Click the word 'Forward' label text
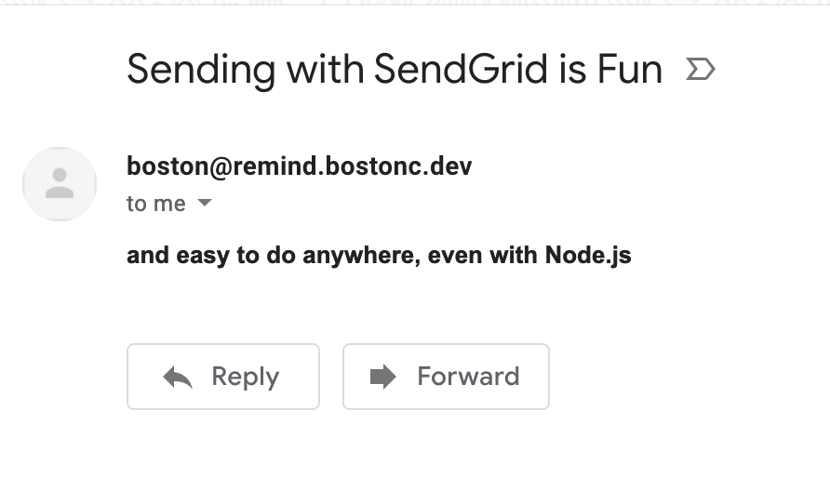Image resolution: width=830 pixels, height=504 pixels. coord(468,376)
